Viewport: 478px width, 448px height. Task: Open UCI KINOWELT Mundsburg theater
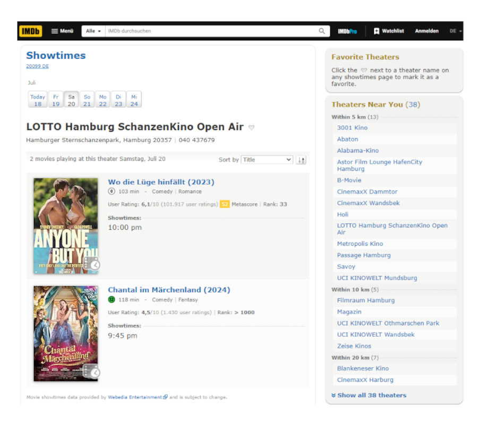point(377,278)
